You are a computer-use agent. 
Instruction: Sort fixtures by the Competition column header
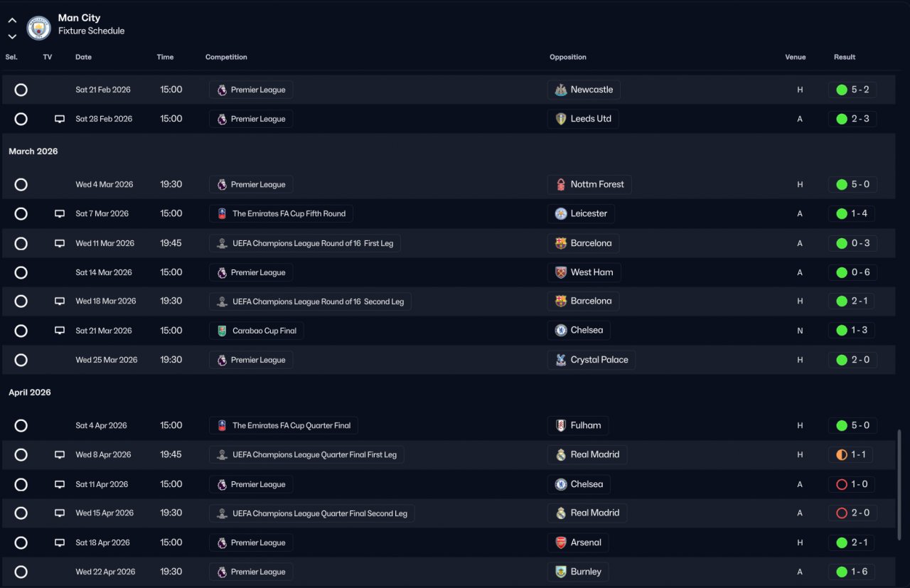coord(226,57)
